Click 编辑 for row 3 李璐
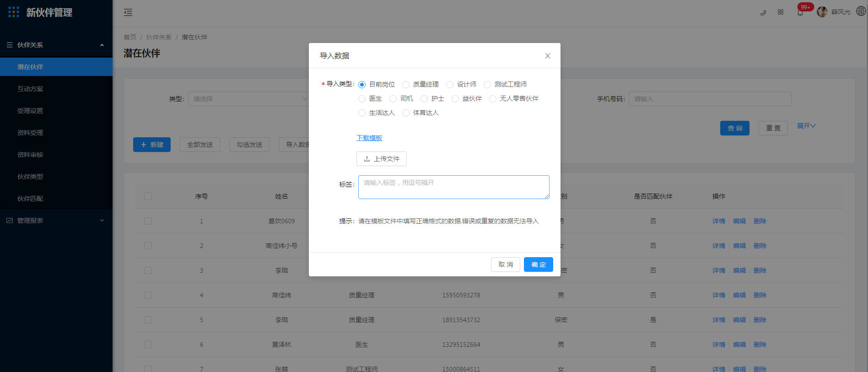Viewport: 868px width, 372px height. (x=739, y=270)
